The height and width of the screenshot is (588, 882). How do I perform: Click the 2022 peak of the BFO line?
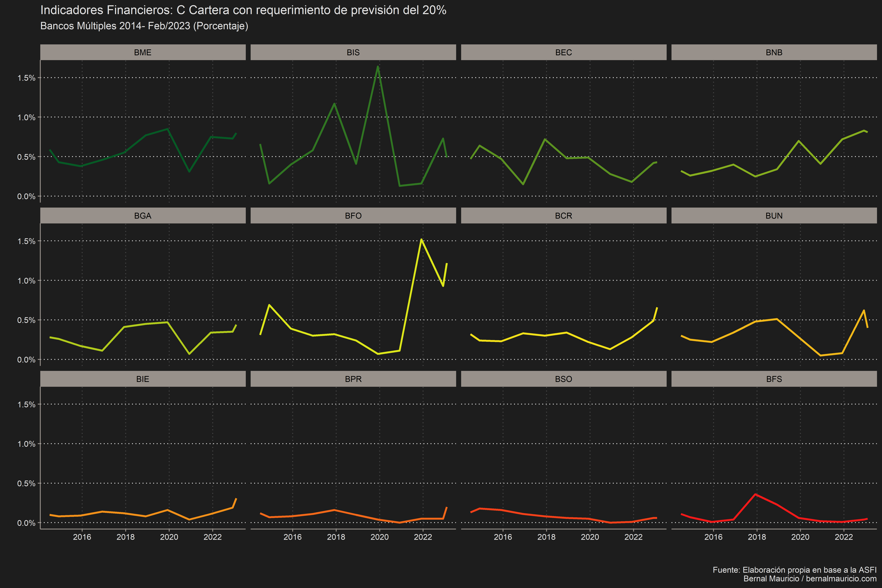pyautogui.click(x=421, y=239)
